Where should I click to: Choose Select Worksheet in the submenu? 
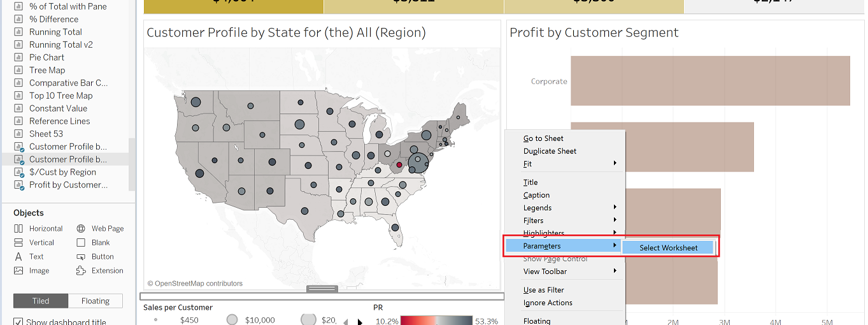point(669,248)
